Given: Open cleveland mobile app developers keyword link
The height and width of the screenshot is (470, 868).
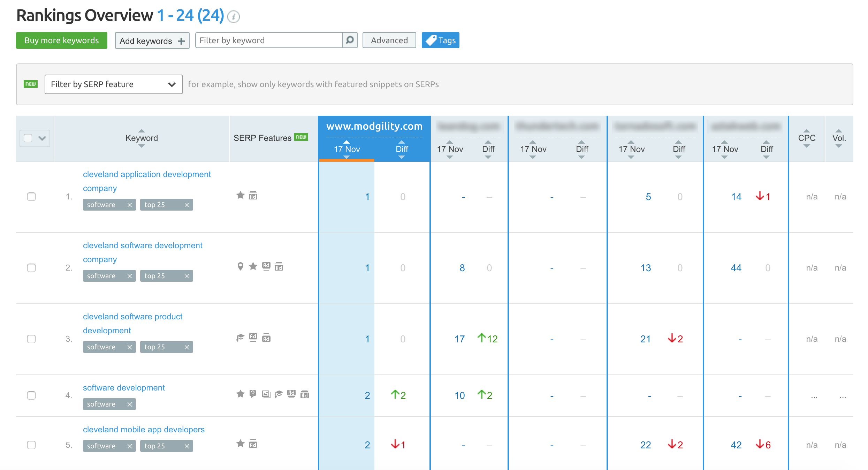Looking at the screenshot, I should click(x=144, y=430).
